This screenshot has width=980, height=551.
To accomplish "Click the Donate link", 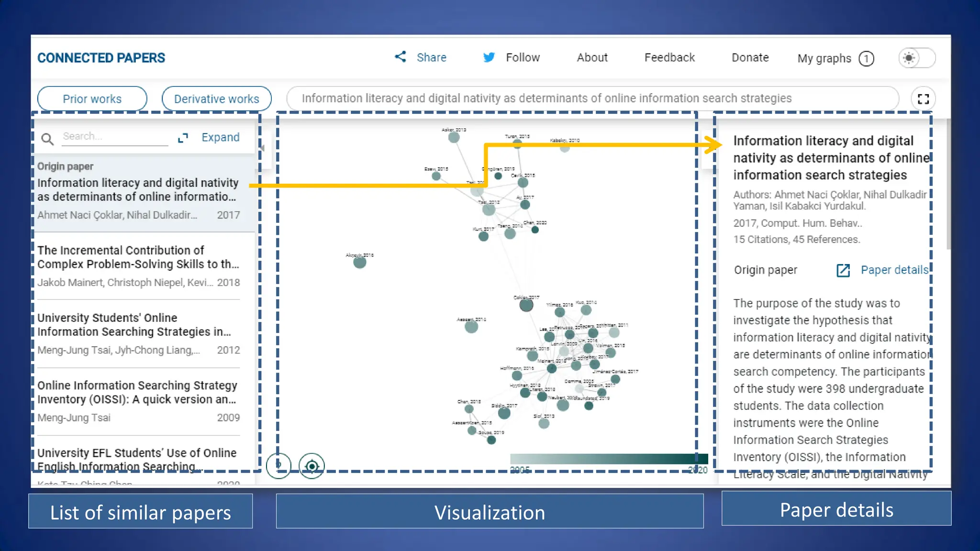I will [750, 57].
